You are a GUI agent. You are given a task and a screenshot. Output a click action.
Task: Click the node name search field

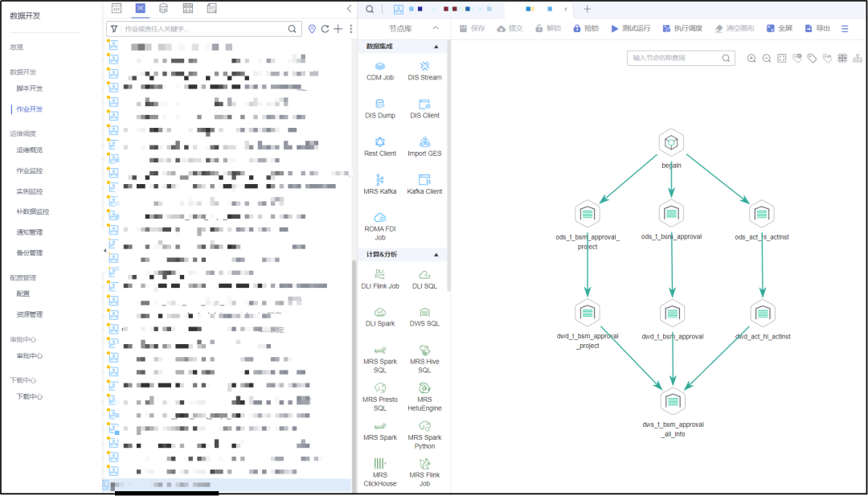click(x=675, y=59)
